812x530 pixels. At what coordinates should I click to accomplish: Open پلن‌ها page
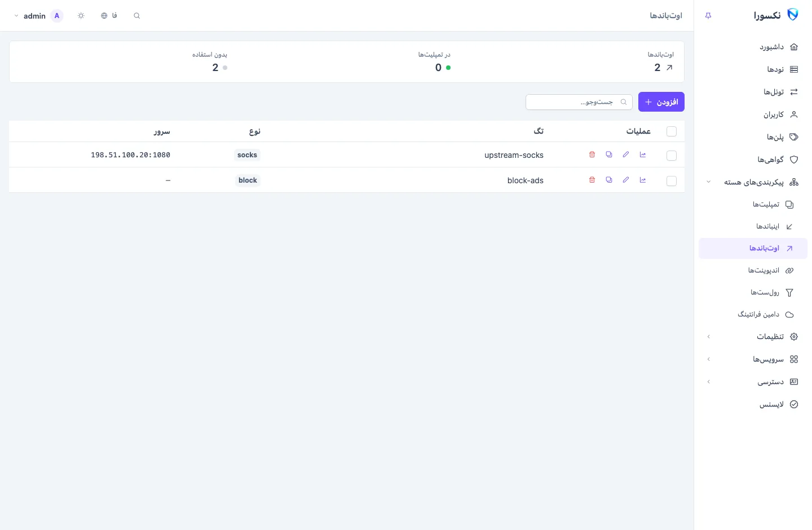click(753, 137)
